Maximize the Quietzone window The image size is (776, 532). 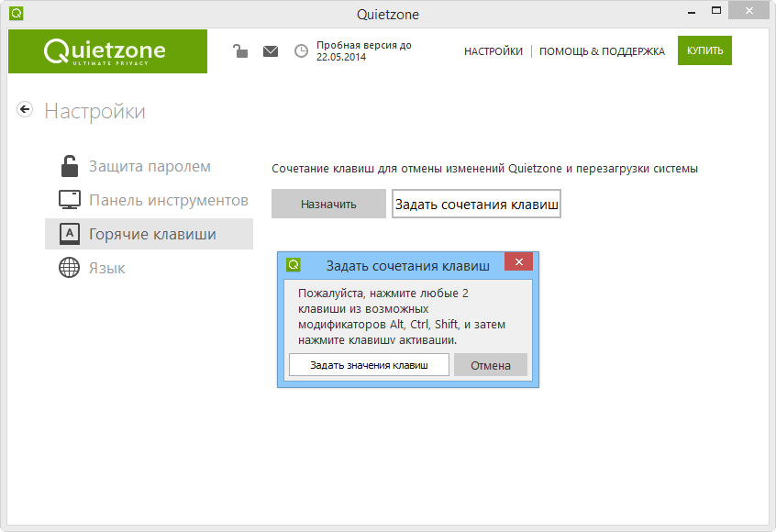tap(716, 11)
